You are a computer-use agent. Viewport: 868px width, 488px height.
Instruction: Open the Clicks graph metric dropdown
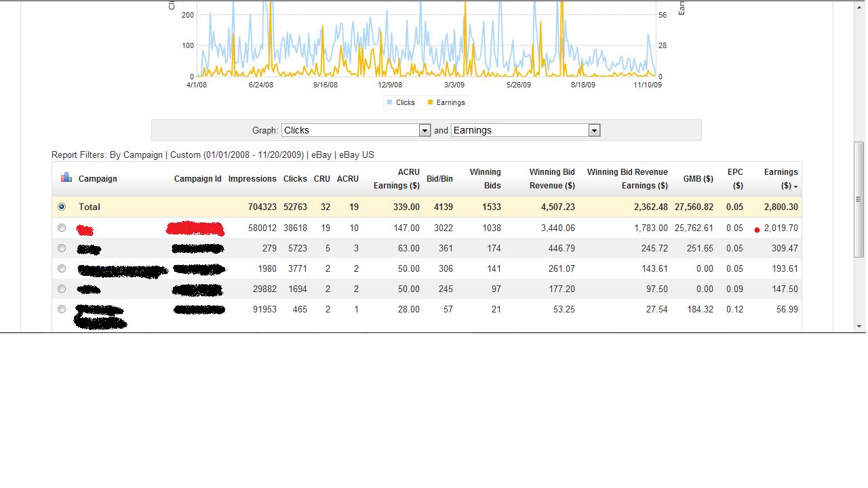(425, 130)
